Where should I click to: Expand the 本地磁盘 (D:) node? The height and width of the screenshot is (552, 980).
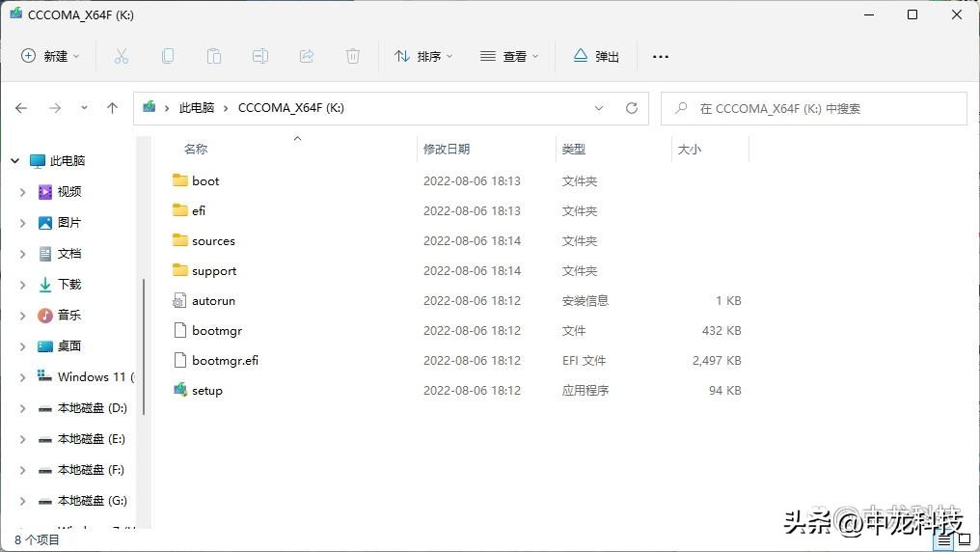point(22,408)
